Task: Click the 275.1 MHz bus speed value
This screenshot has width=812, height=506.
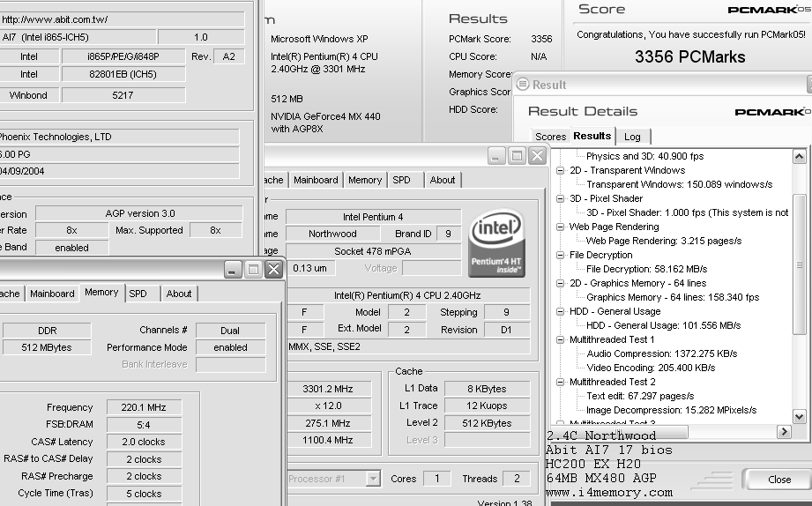Action: coord(328,423)
